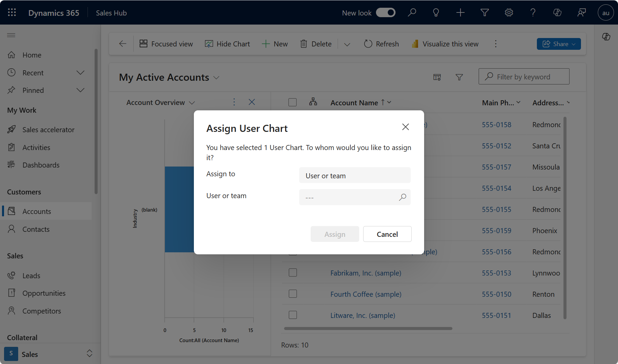Image resolution: width=618 pixels, height=364 pixels.
Task: Select Contacts in the Customers section
Action: click(x=36, y=229)
